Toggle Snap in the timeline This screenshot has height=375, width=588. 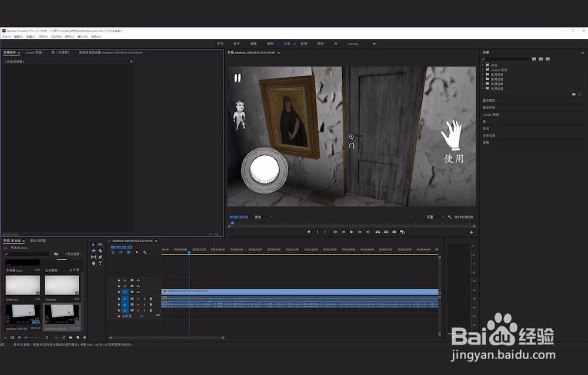[x=121, y=252]
